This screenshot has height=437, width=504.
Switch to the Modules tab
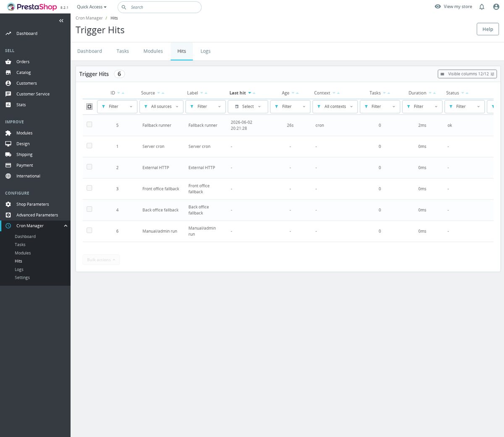point(153,51)
